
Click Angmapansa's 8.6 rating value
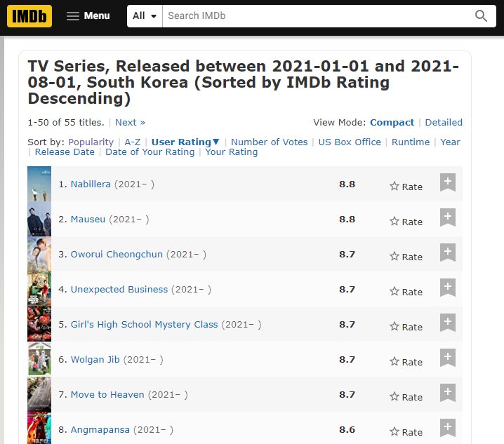tap(347, 430)
